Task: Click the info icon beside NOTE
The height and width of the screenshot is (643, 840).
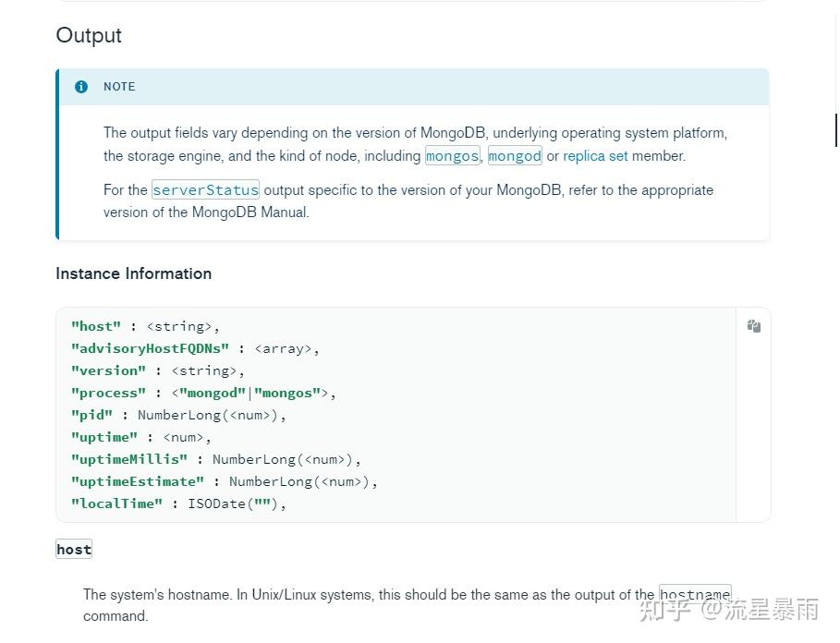Action: (81, 87)
